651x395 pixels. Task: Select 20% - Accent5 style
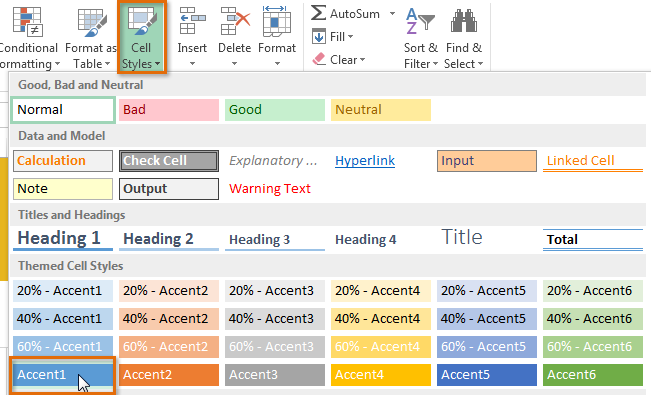coord(487,291)
